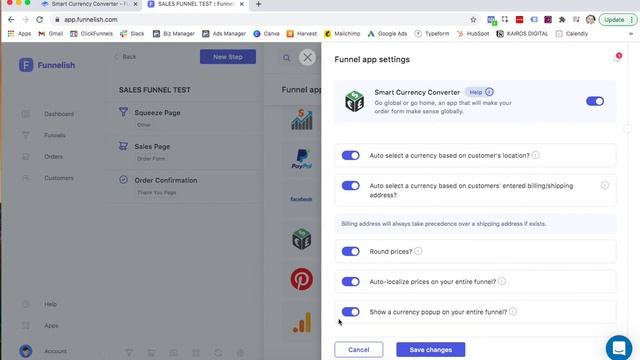The height and width of the screenshot is (360, 640).
Task: Select the sales chart app icon
Action: (302, 120)
